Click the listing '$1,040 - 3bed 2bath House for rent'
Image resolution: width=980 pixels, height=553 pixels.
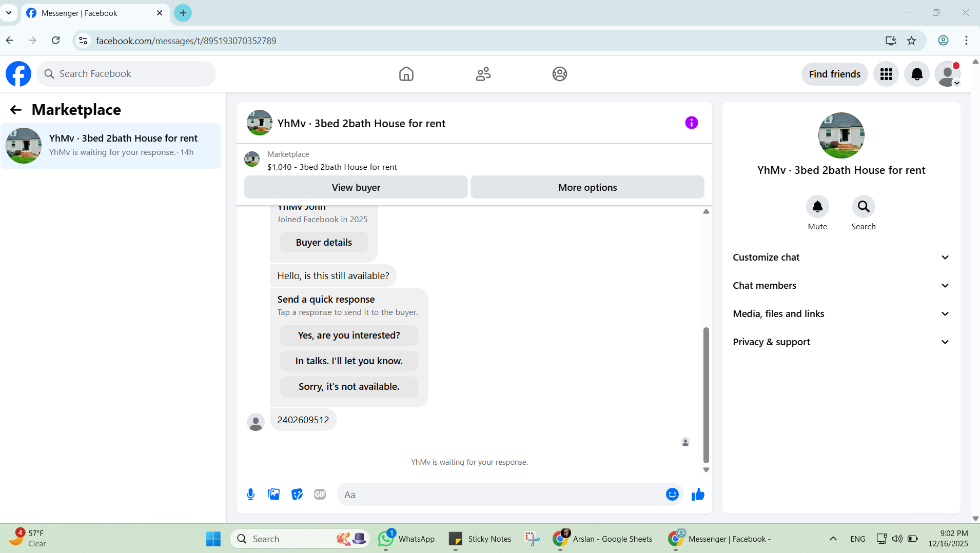click(332, 167)
